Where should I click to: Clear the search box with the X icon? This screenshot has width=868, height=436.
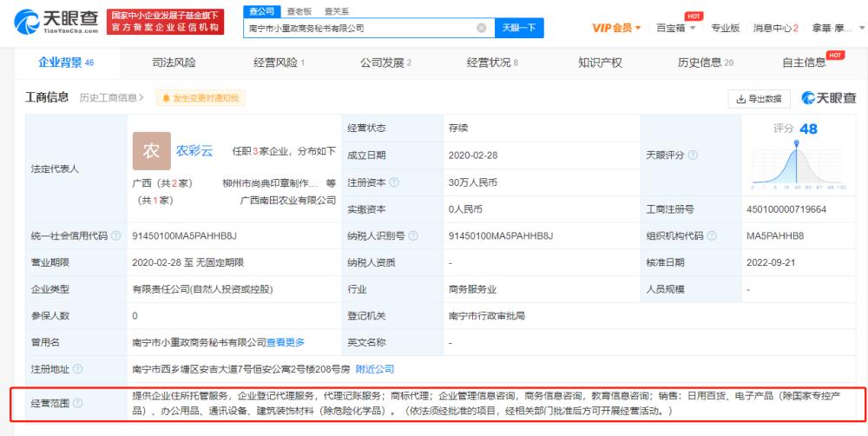click(482, 28)
